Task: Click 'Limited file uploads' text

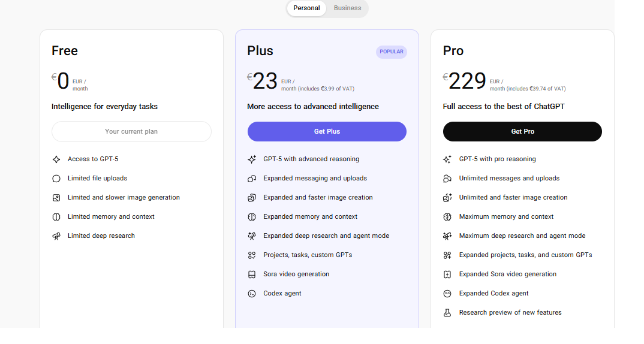Action: 97,179
